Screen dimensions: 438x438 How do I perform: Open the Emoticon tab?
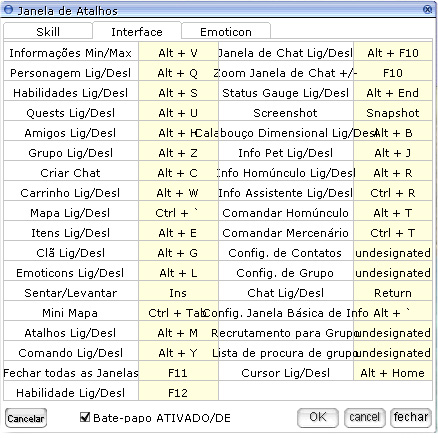pos(226,32)
